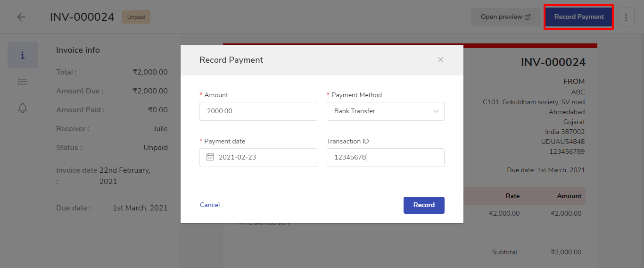The height and width of the screenshot is (268, 644).
Task: Click the chevron arrow beside Bank Transfer
Action: click(436, 111)
